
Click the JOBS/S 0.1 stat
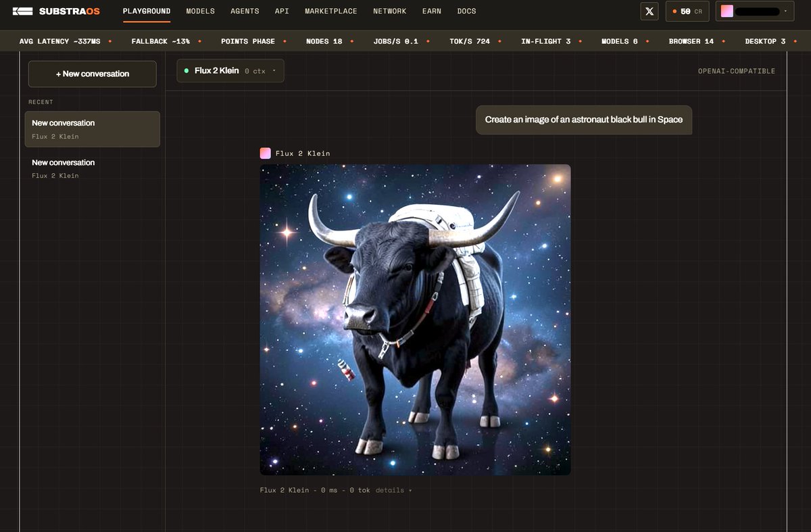pyautogui.click(x=396, y=41)
